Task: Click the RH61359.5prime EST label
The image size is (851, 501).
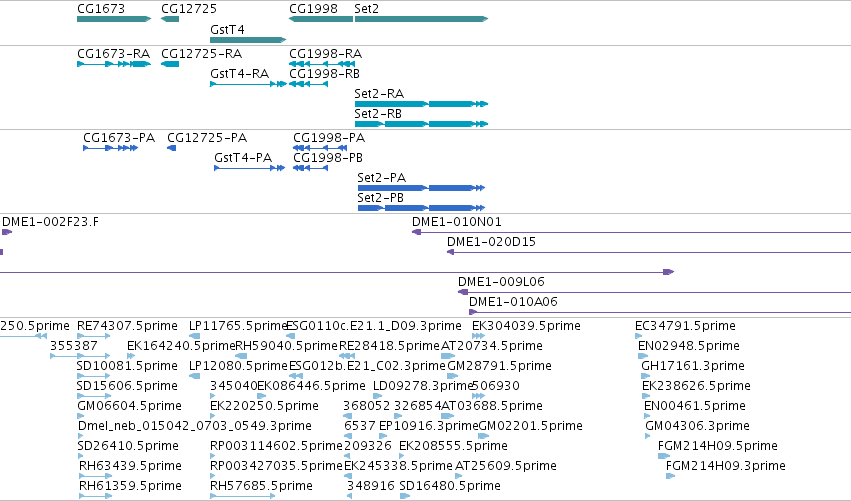Action: coord(130,486)
